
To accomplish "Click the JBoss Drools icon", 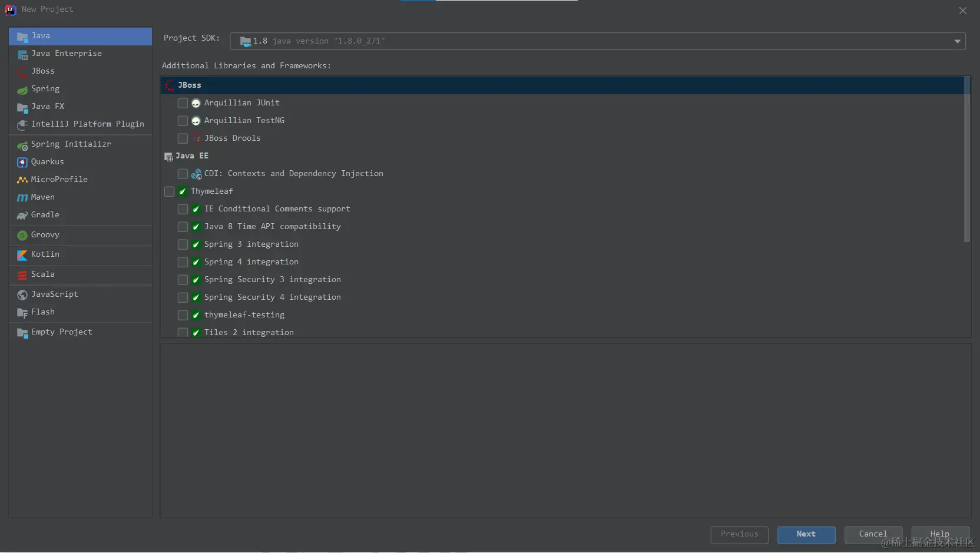I will [x=196, y=138].
